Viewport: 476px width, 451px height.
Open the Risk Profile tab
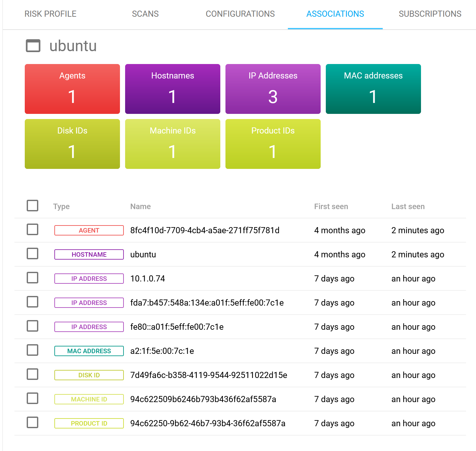click(50, 14)
